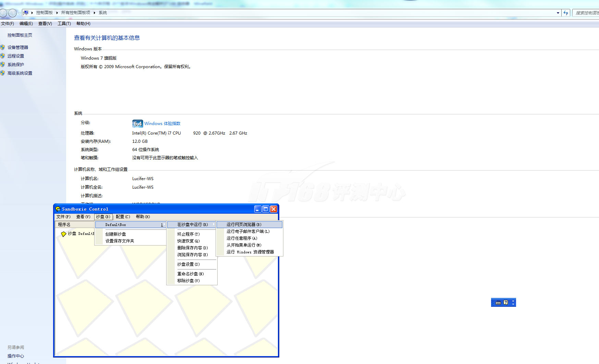Choose 运行 Windows 资源管理器 menu item

click(249, 252)
